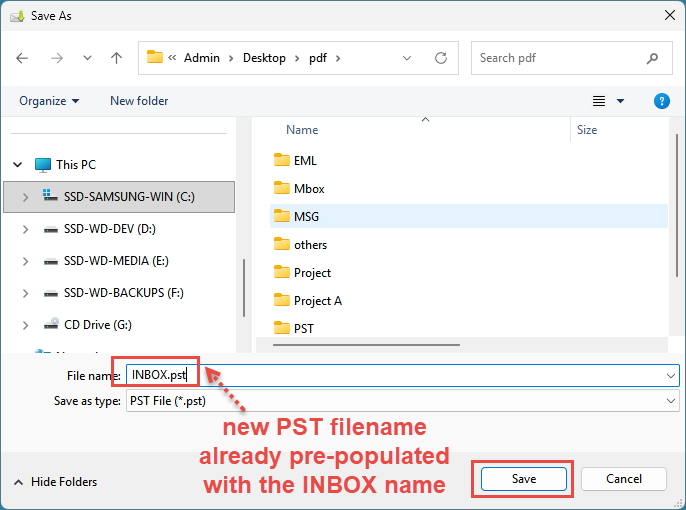Open recent locations chevron
Image resolution: width=686 pixels, height=510 pixels.
tap(88, 58)
